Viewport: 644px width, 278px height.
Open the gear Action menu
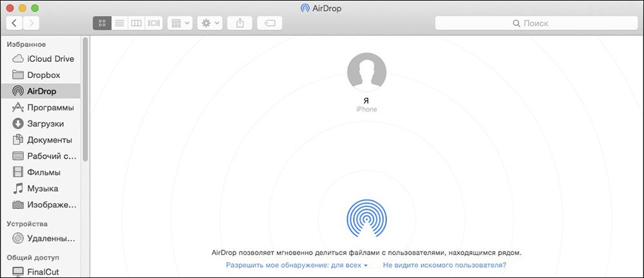[210, 23]
